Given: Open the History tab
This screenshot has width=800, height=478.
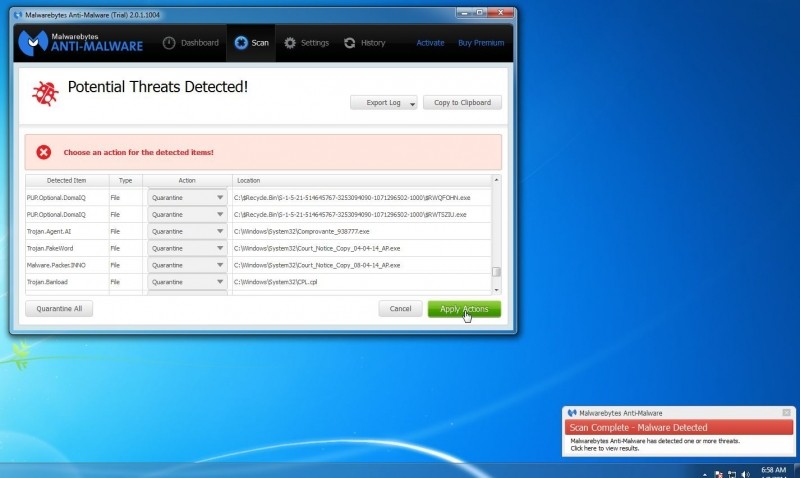Looking at the screenshot, I should click(365, 43).
